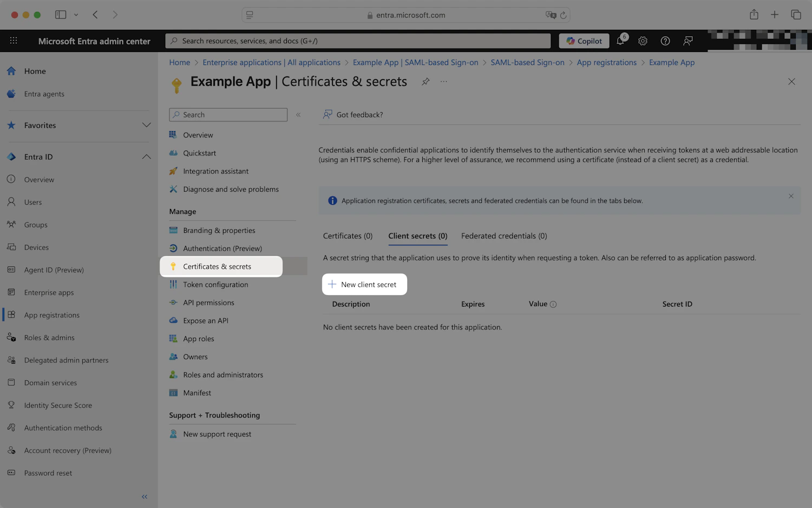This screenshot has width=812, height=508.
Task: Click App registrations breadcrumb link
Action: (607, 62)
